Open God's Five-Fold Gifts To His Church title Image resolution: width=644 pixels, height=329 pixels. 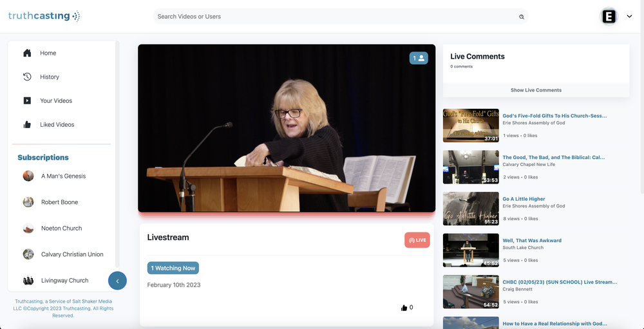pos(554,116)
